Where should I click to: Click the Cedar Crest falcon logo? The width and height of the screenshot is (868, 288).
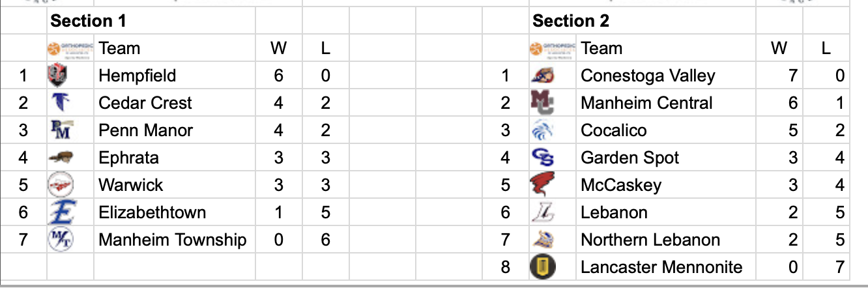point(59,103)
